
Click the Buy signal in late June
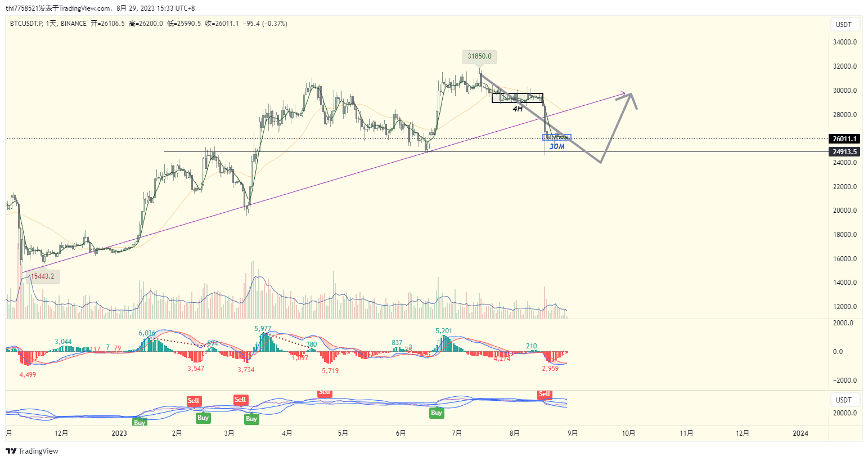tap(437, 413)
